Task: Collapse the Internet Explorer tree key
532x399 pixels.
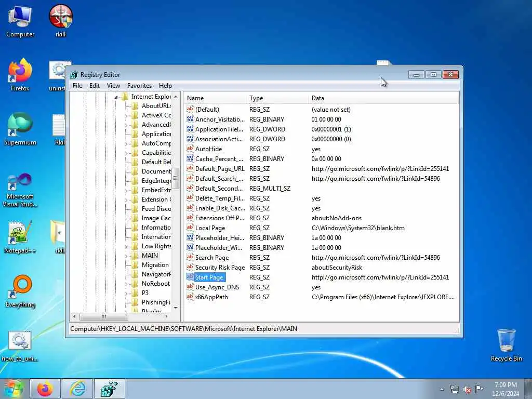Action: click(x=116, y=97)
